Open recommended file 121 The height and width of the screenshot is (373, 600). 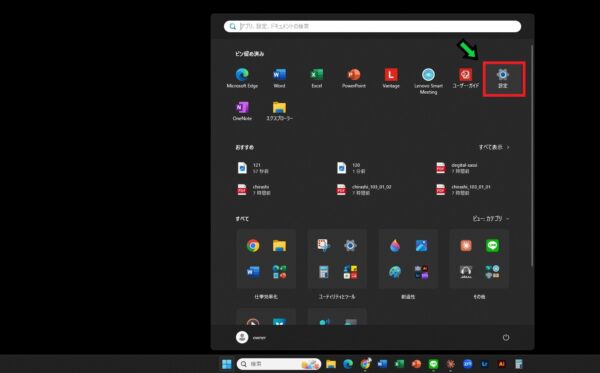click(253, 168)
